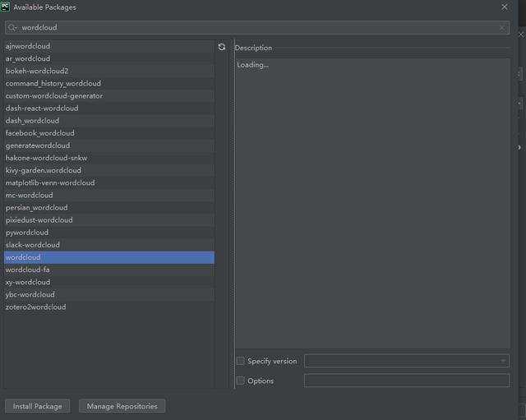Select mc-wordcloud package
The height and width of the screenshot is (420, 526).
tap(109, 196)
